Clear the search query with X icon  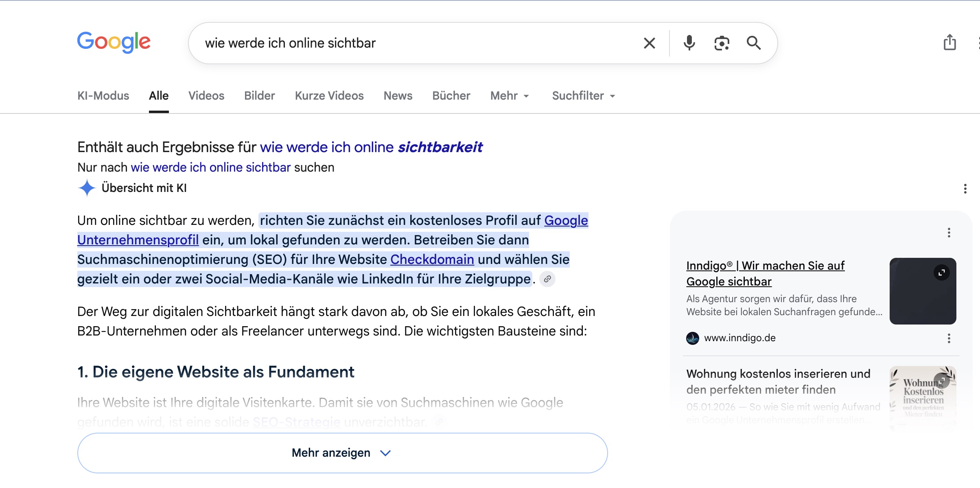click(650, 43)
